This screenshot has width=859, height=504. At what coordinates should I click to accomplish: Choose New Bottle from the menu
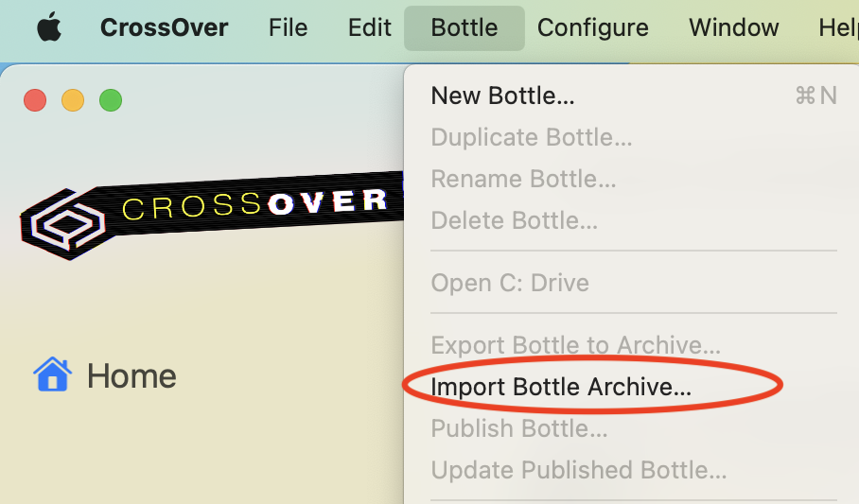pos(502,96)
